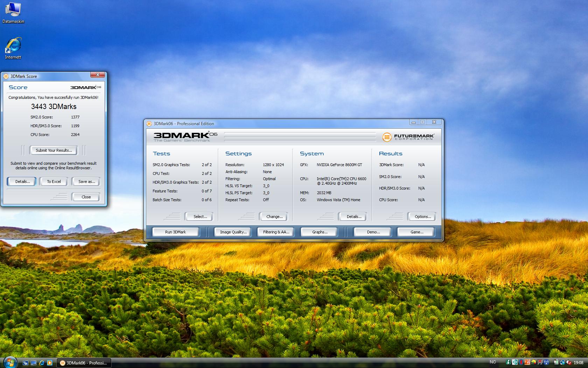Click the Run 3DMark button

pyautogui.click(x=175, y=232)
